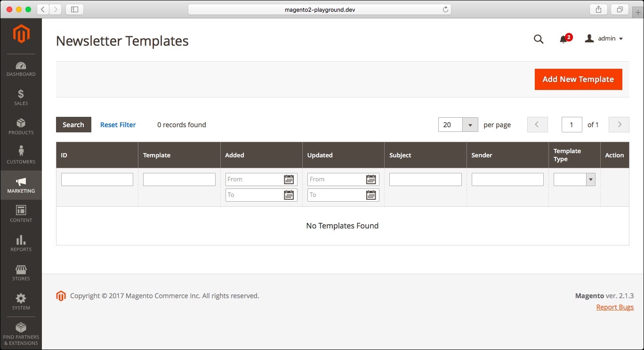This screenshot has width=644, height=350.
Task: Sort by the Subject column header
Action: click(426, 155)
